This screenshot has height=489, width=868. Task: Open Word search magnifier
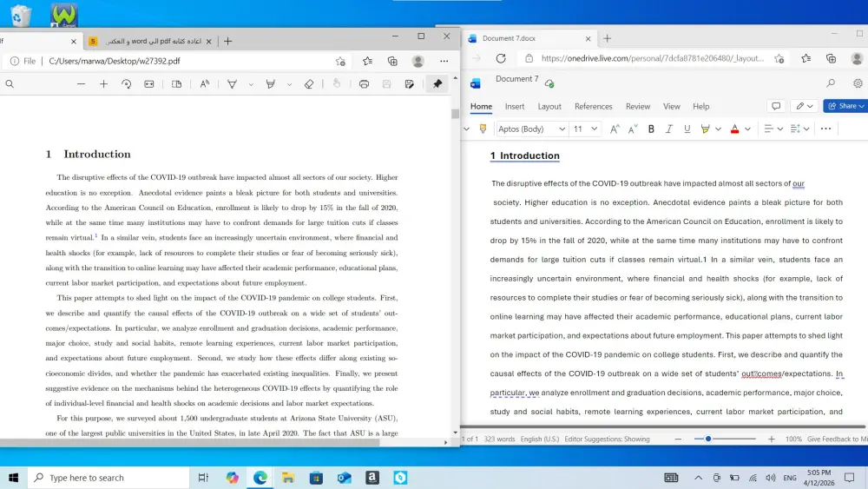point(831,83)
